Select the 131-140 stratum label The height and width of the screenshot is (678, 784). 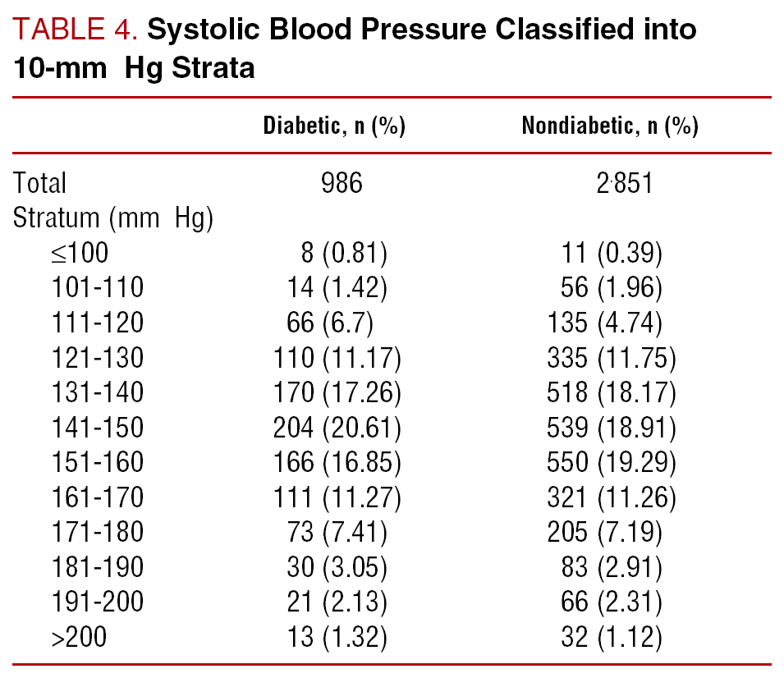tap(97, 392)
